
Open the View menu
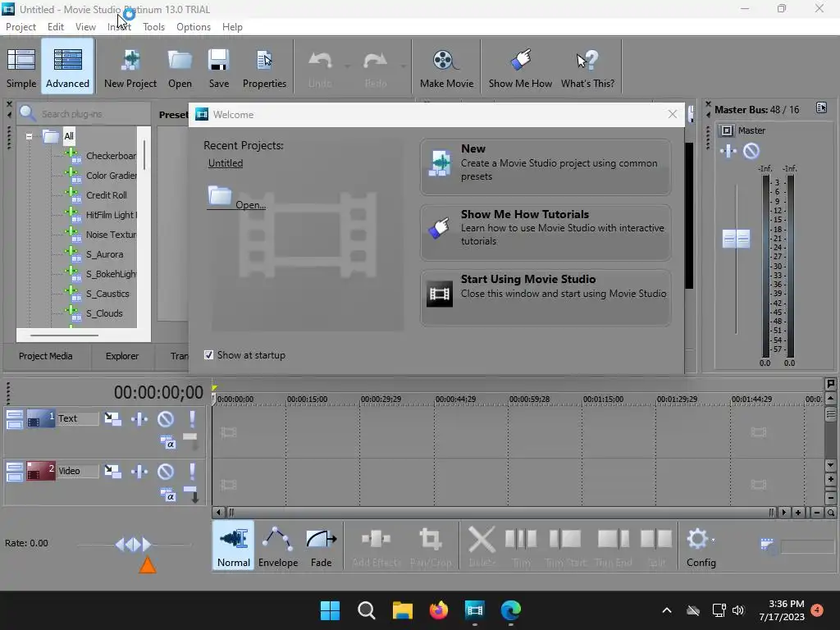(x=85, y=27)
